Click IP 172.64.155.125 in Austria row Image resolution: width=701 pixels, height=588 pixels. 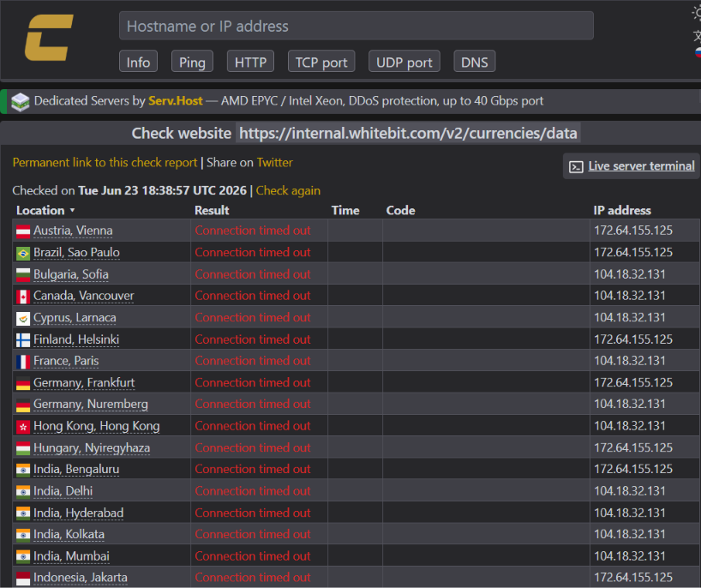tap(633, 231)
